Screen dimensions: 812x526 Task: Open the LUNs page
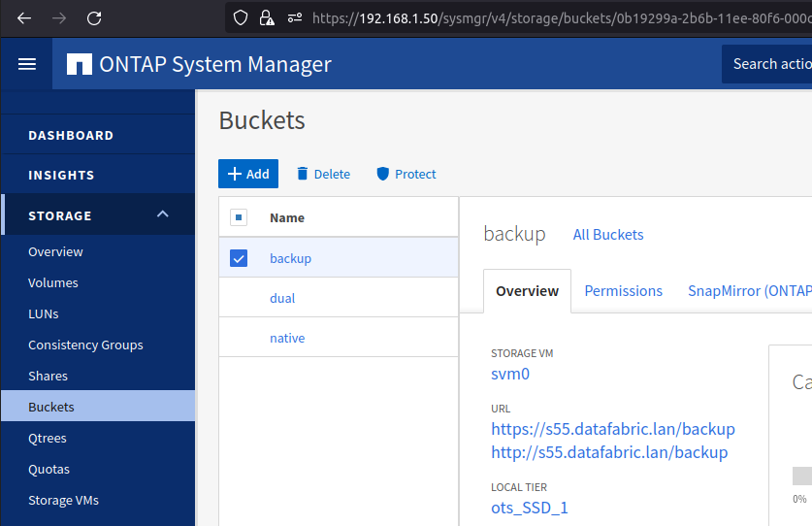44,314
